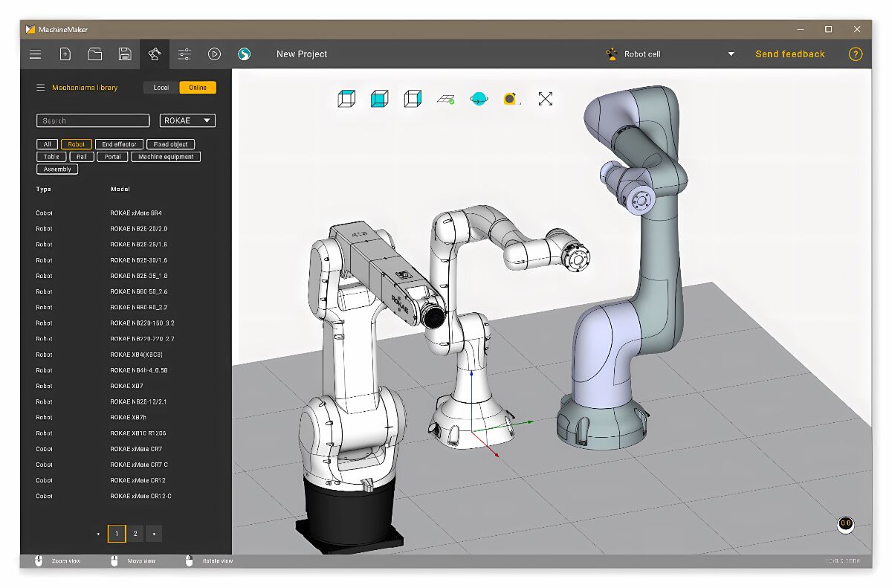892x588 pixels.
Task: Switch the library to Local mode
Action: tap(160, 87)
